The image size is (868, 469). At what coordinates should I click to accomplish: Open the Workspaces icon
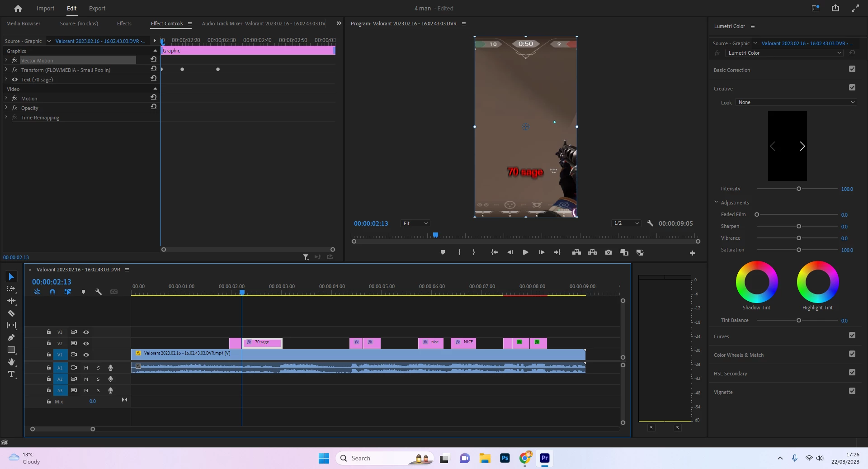[x=816, y=8]
